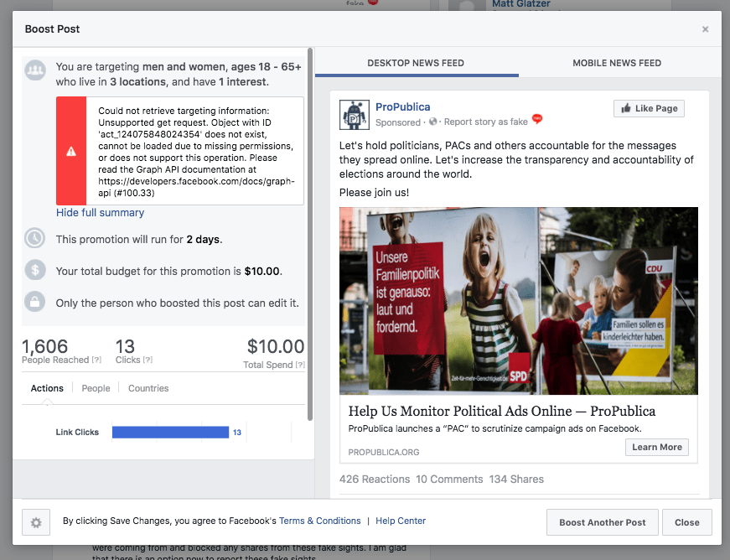Click the ProPublica robot avatar

(355, 115)
